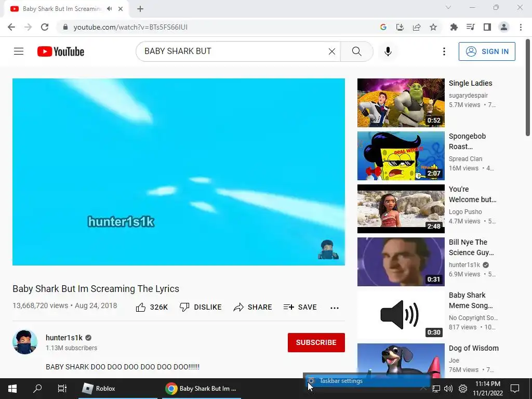
Task: View site information lock icon
Action: (x=65, y=27)
